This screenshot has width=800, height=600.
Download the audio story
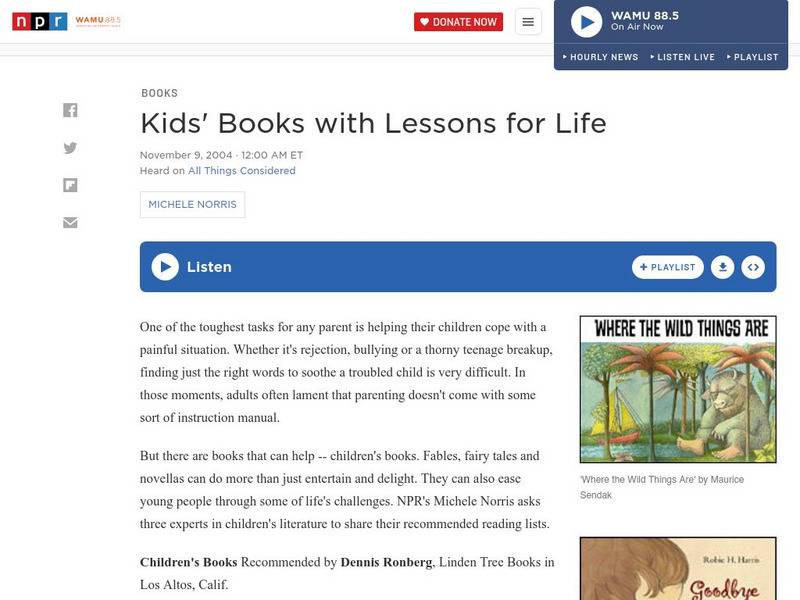click(722, 267)
